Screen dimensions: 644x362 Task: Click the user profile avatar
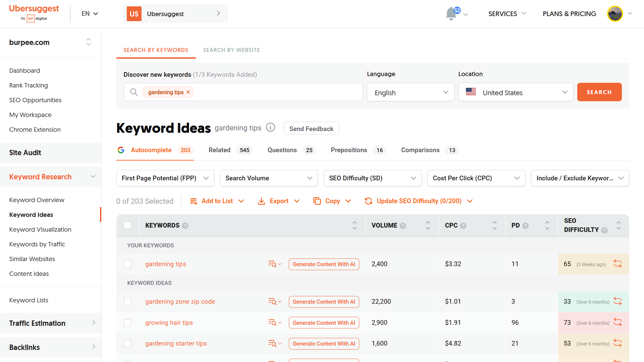(x=615, y=14)
